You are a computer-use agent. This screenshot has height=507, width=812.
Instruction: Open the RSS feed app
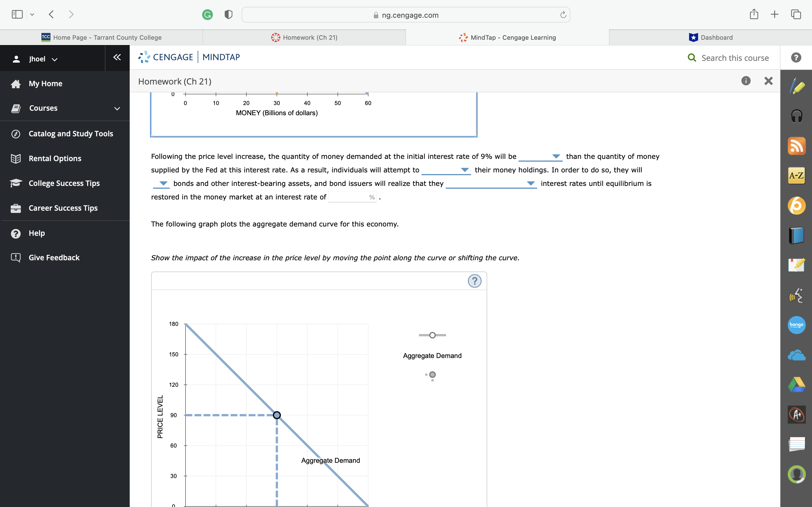tap(796, 146)
